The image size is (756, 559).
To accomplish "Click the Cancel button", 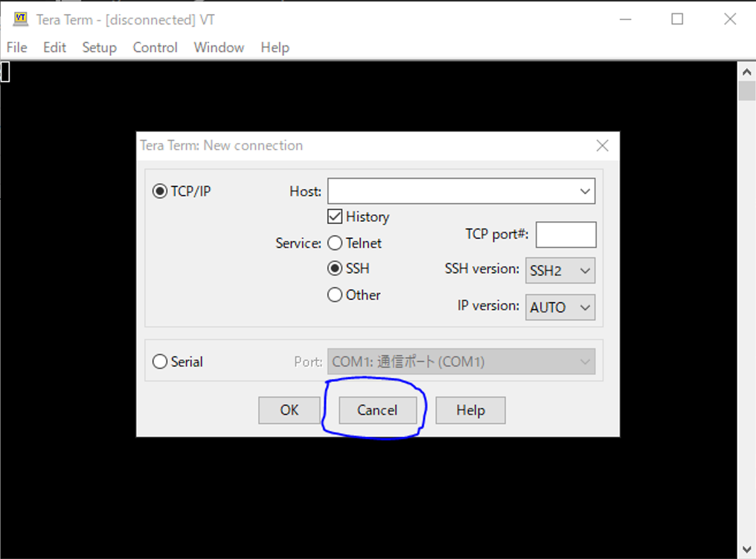I will click(377, 410).
